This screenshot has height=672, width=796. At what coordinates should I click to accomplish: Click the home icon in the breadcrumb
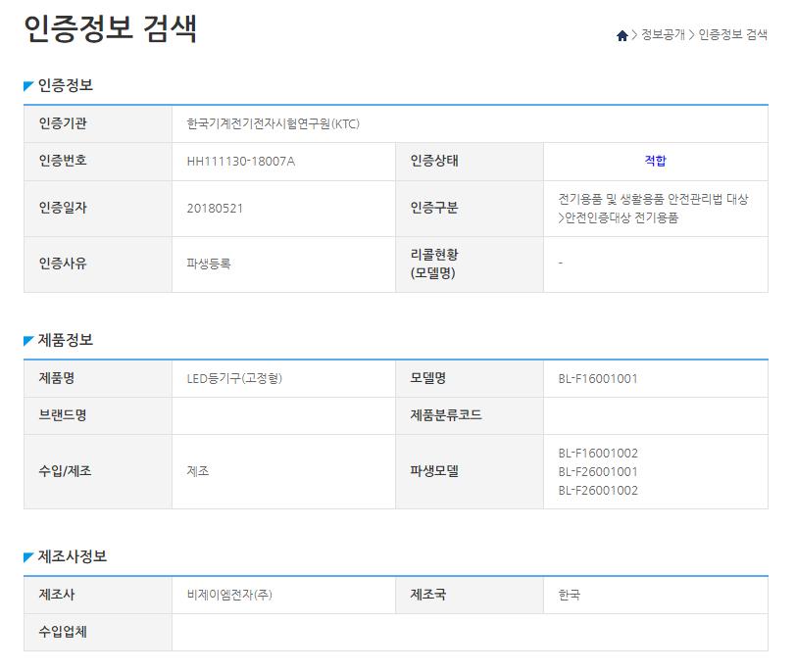click(622, 36)
